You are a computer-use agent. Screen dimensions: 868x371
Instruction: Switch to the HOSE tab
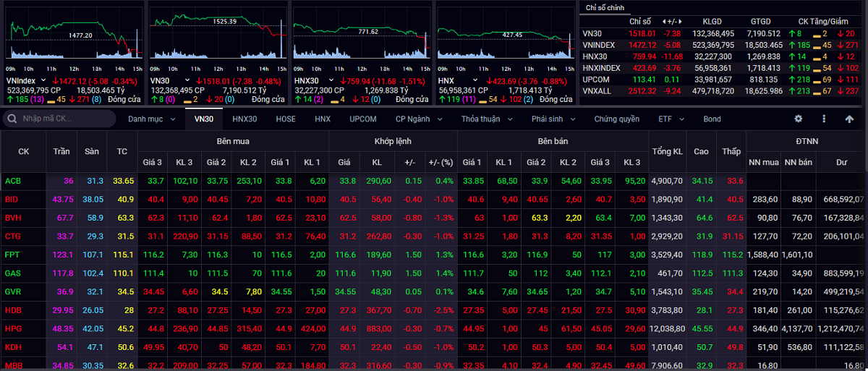click(286, 119)
